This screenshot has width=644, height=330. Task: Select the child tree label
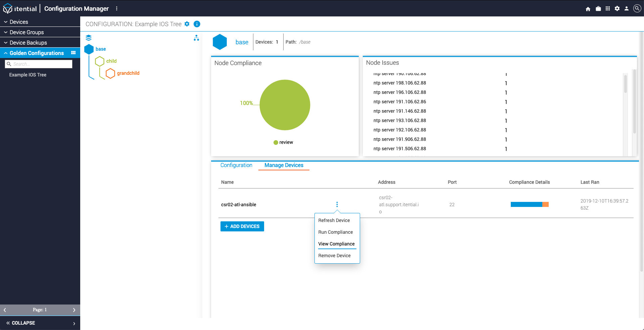[x=111, y=61]
